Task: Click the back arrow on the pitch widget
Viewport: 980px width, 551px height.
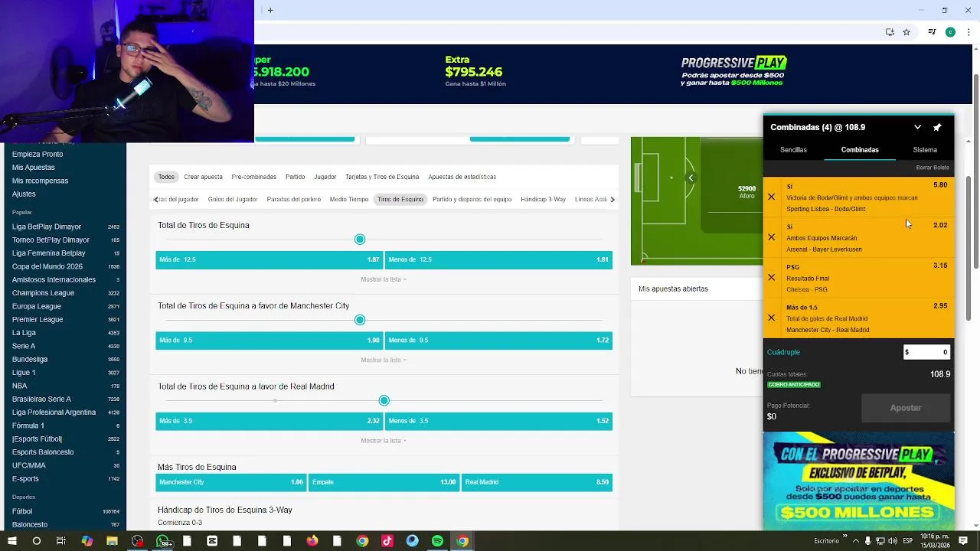Action: [x=691, y=178]
